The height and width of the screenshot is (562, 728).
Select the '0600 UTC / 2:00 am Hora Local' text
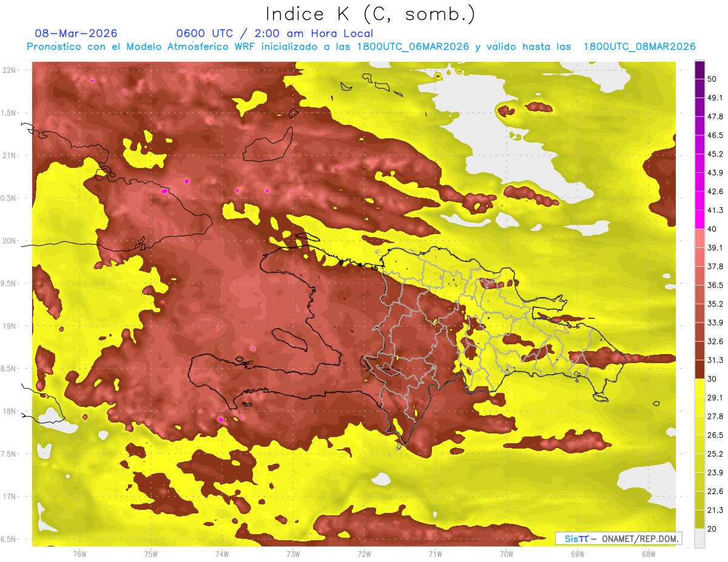(x=274, y=33)
